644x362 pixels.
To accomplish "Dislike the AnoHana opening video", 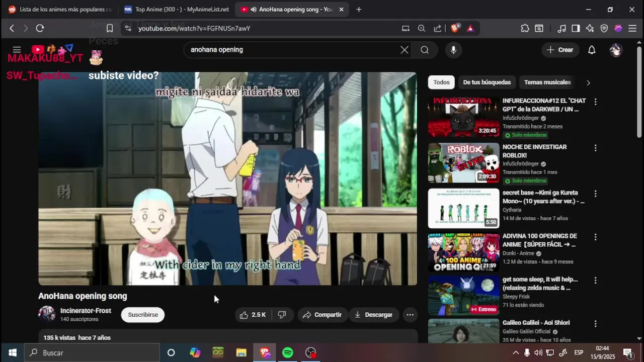I will [x=282, y=315].
